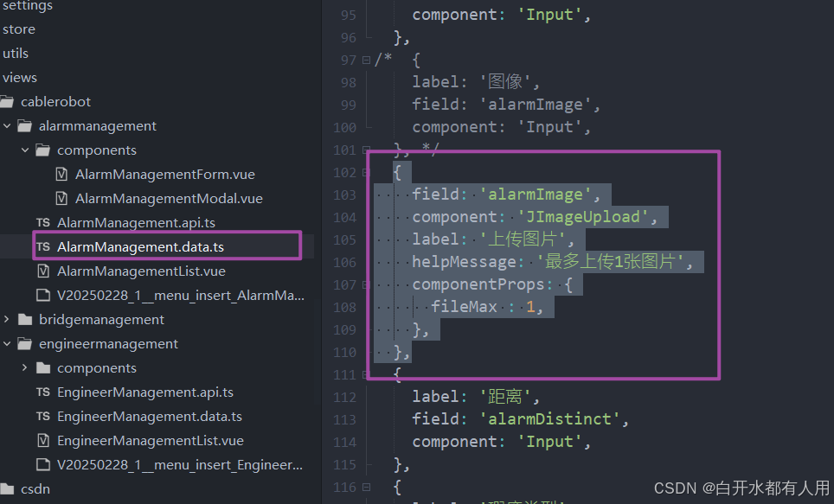Click file icon of V20250228_1__menu_insert_AlarmMa...
The image size is (834, 504).
tap(43, 295)
